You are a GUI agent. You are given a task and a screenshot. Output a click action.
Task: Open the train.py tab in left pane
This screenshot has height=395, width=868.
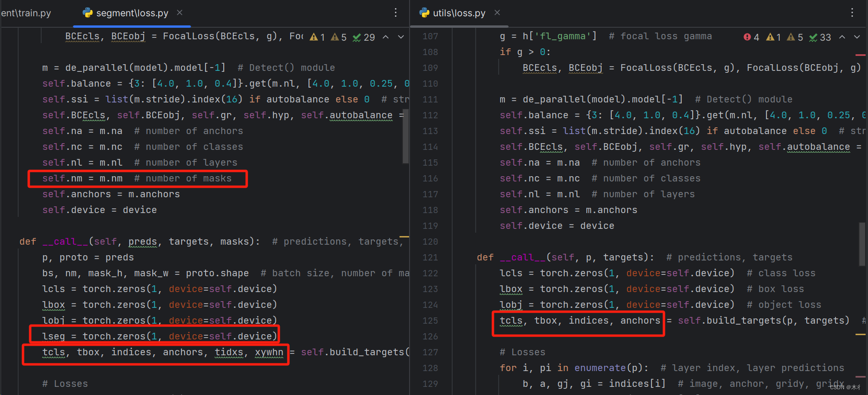pyautogui.click(x=26, y=13)
